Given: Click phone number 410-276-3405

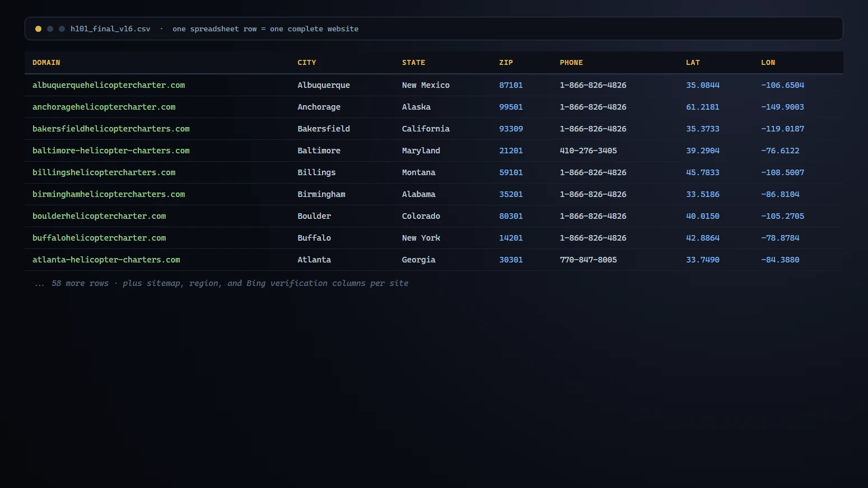Looking at the screenshot, I should coord(589,151).
